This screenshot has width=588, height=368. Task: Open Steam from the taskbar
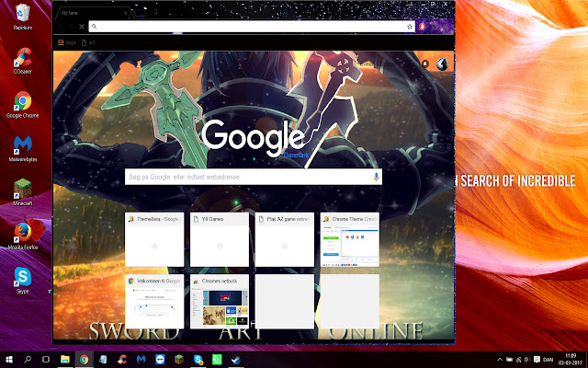(236, 360)
